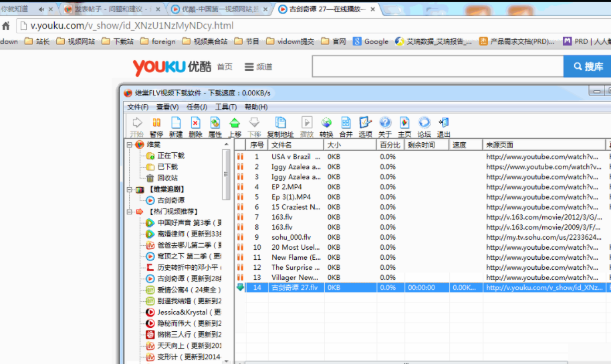
Task: Open the 视频网站 bookmarks folder
Action: (76, 41)
